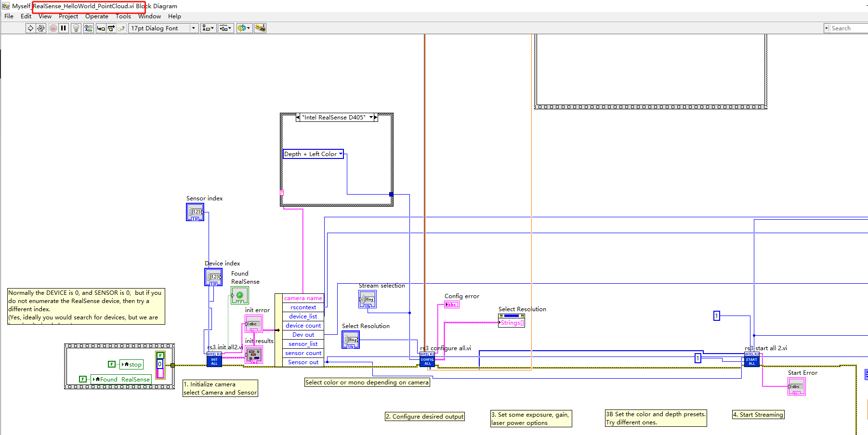This screenshot has width=868, height=435.
Task: Open the Reorder dropdown in toolbar
Action: pos(244,28)
